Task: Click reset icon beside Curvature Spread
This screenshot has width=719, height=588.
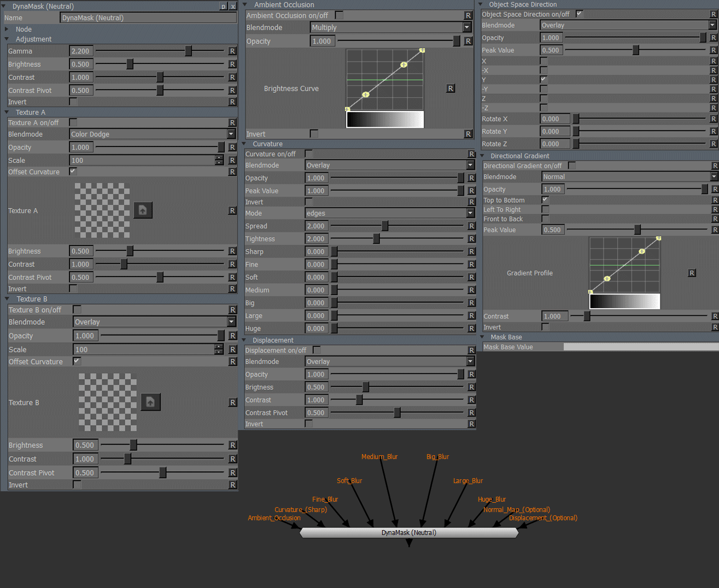Action: [x=471, y=226]
